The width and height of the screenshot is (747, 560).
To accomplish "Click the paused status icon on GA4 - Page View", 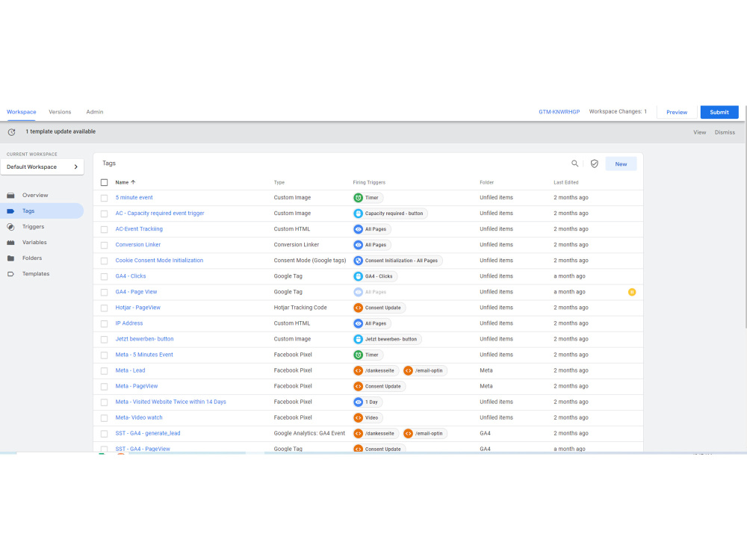I will click(632, 292).
